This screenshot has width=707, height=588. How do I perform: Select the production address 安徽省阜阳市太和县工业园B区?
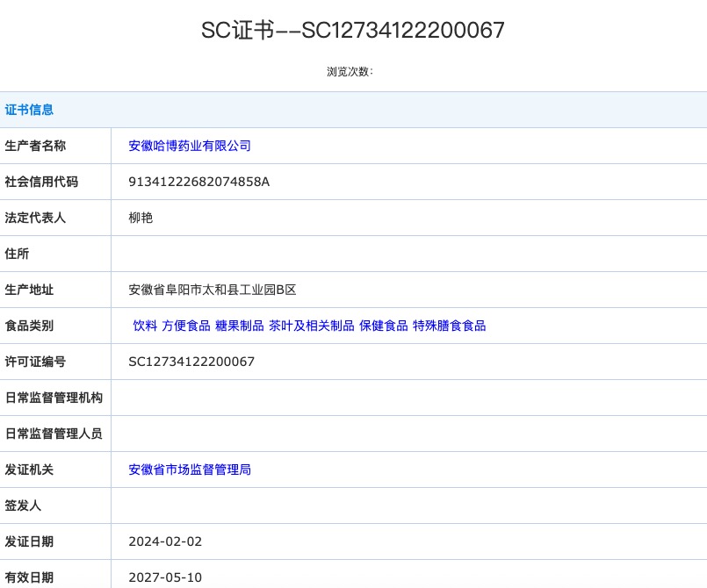point(213,290)
